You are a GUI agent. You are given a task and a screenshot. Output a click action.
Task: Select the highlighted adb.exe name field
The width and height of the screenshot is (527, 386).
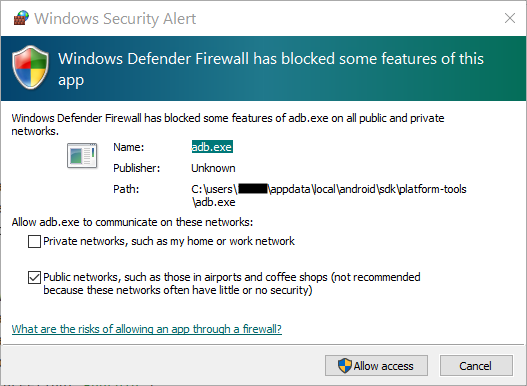tap(212, 147)
